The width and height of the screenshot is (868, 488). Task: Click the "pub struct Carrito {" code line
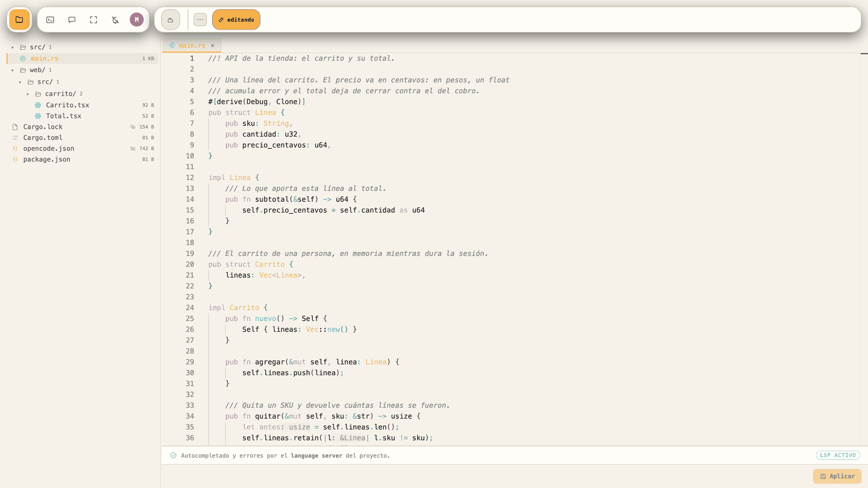251,264
